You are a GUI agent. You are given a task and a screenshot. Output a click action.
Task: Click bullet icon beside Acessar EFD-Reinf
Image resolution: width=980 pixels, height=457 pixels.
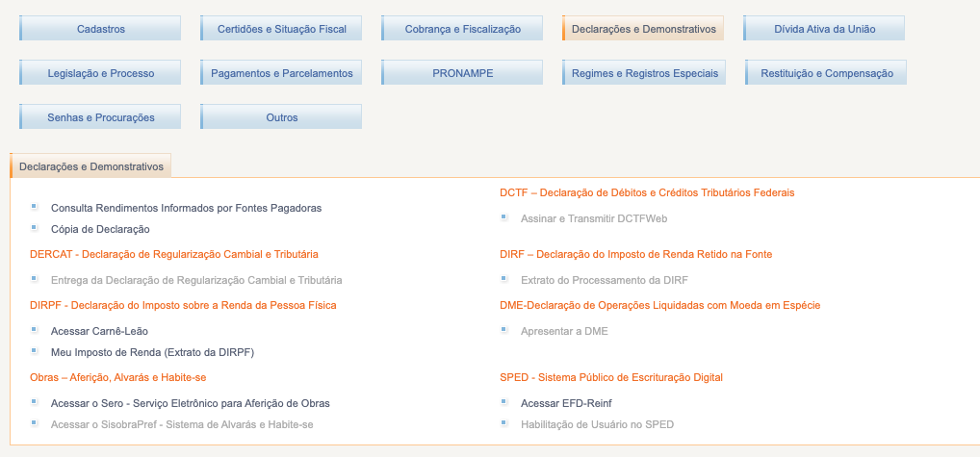pos(503,401)
